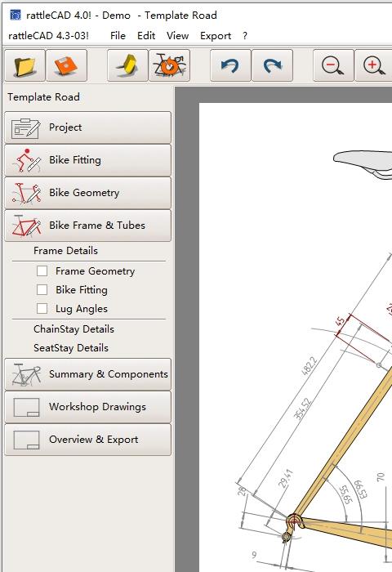Expand the Summary & Components section

tap(88, 374)
